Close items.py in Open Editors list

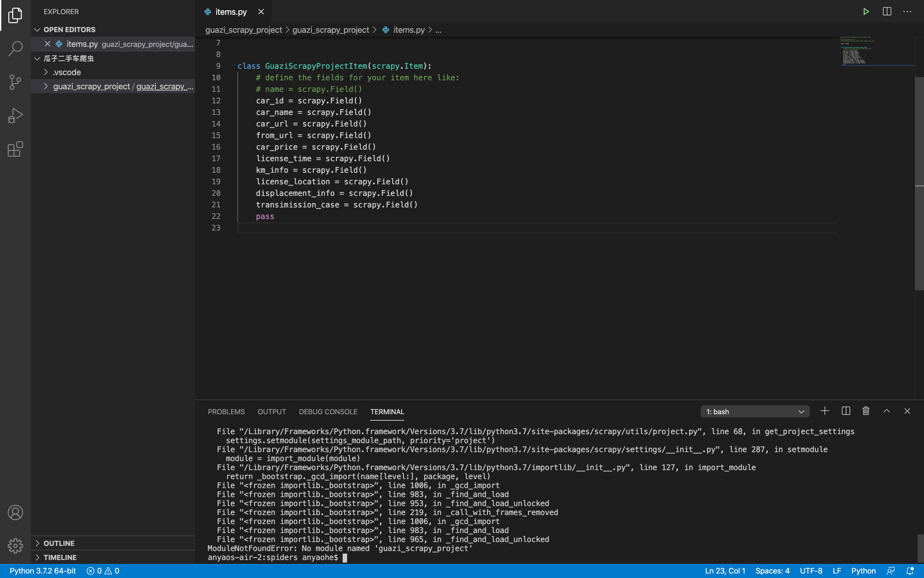[47, 44]
